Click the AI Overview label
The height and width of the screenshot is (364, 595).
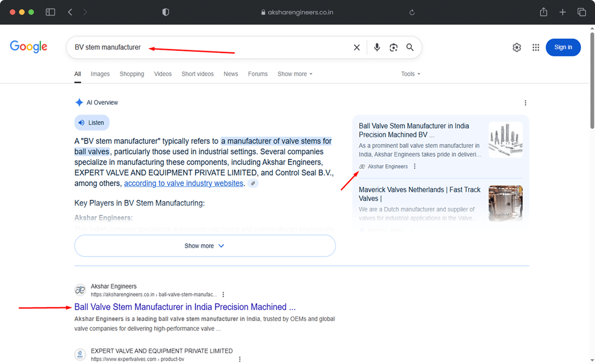pos(102,103)
